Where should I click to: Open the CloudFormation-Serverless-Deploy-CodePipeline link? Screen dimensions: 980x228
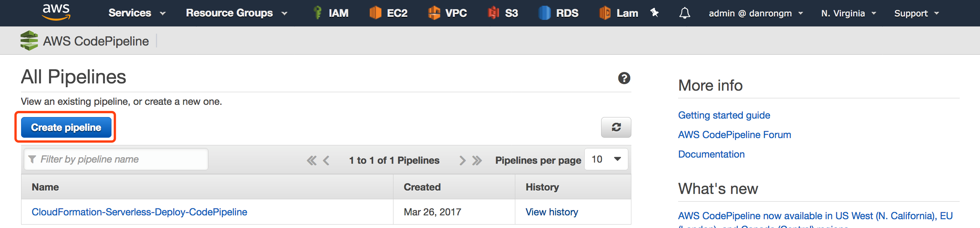[x=139, y=212]
